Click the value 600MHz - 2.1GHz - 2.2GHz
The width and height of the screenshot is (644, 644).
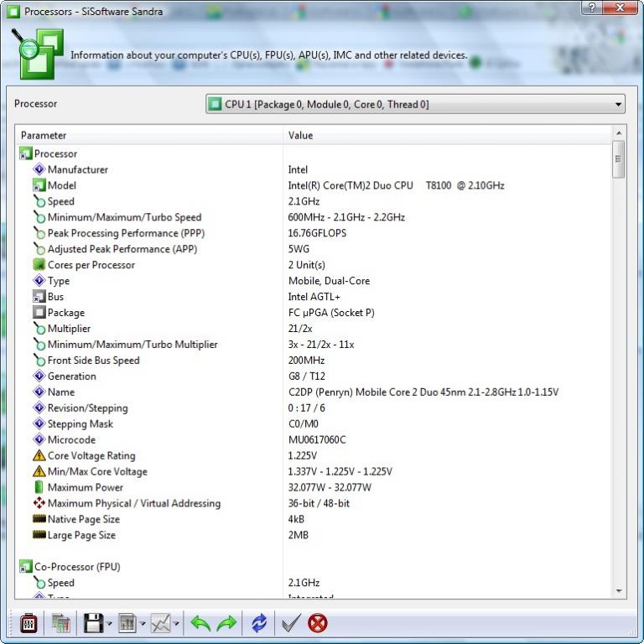click(x=346, y=217)
